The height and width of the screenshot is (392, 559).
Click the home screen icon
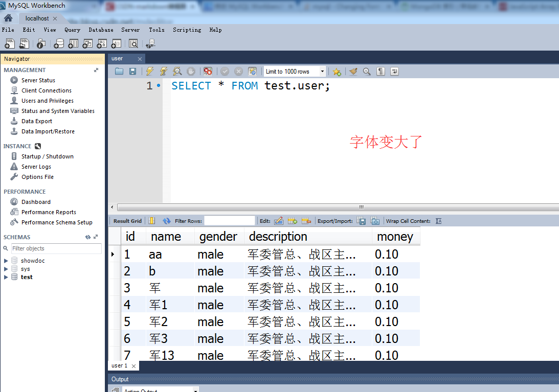[8, 18]
